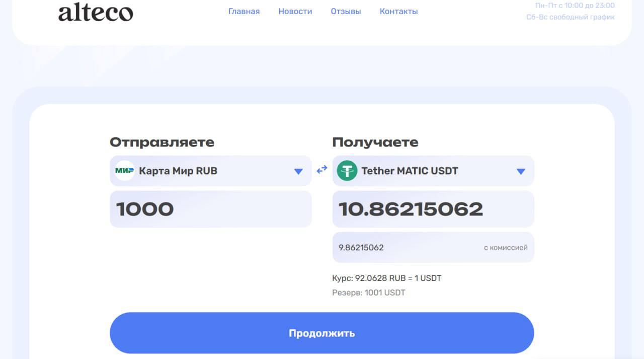Click the green Tether coin icon
This screenshot has height=359, width=644.
coord(347,171)
